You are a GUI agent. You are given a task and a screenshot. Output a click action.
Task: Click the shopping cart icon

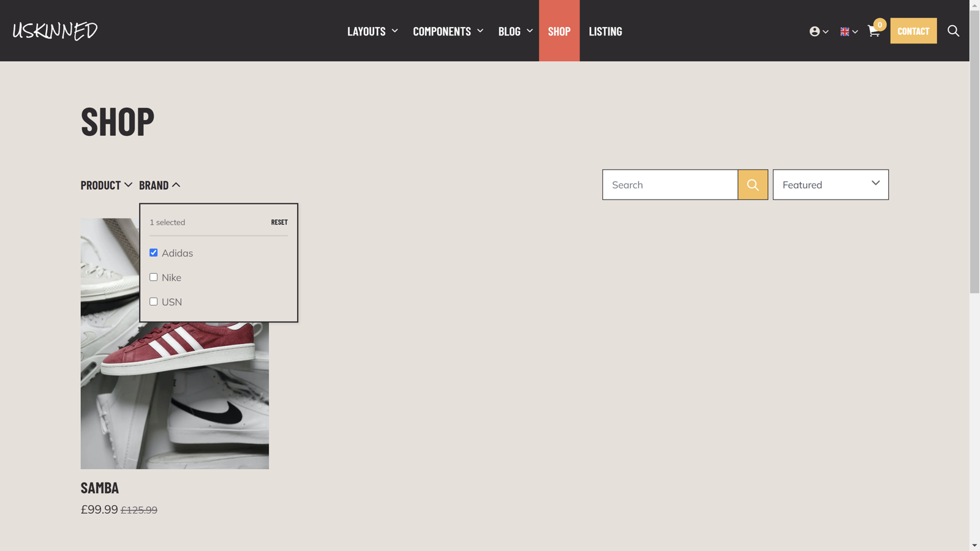click(x=873, y=31)
